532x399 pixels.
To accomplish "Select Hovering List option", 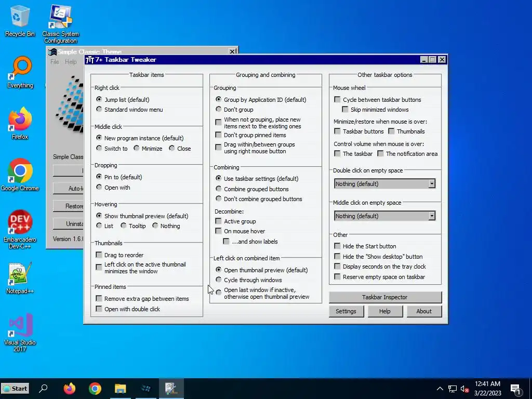I will [x=99, y=225].
